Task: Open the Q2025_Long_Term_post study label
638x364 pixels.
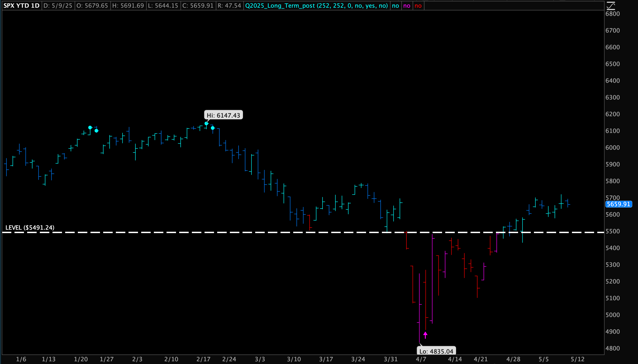Action: click(x=316, y=5)
